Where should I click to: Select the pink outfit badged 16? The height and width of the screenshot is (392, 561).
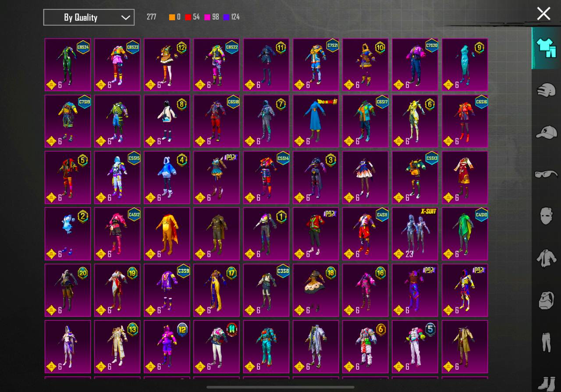[x=366, y=290]
